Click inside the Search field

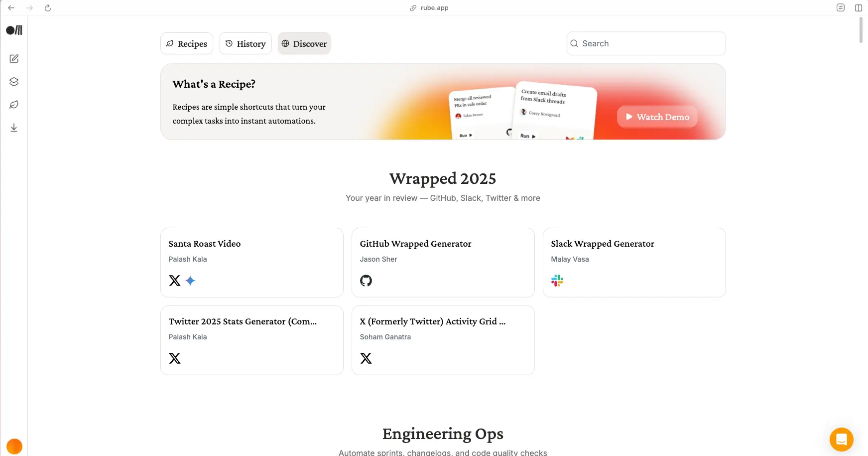[x=646, y=44]
